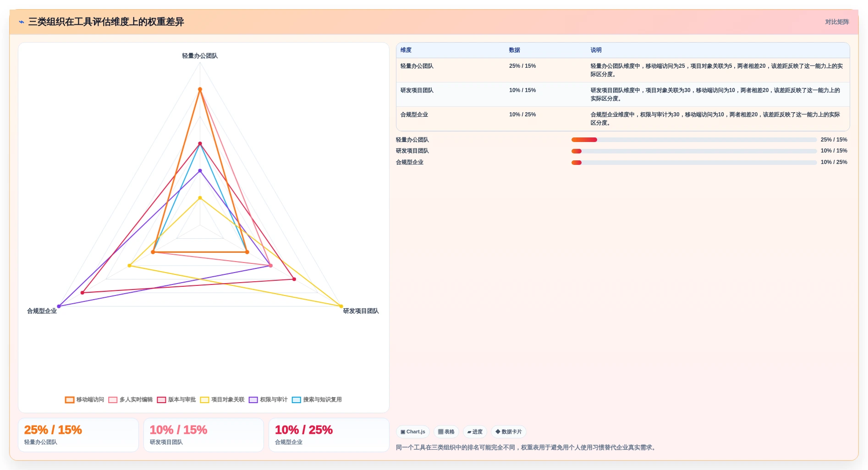This screenshot has height=470, width=868.
Task: Click the 数据 column header
Action: 515,50
